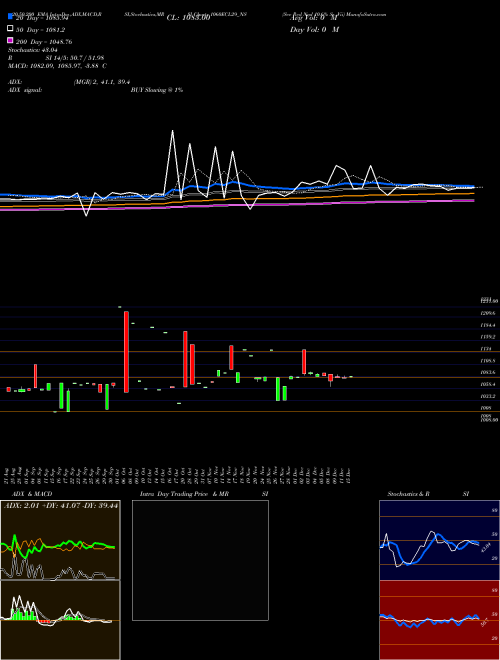Viewport: 500px width, 660px height.
Task: Click the 'Day Vol: 0 M' label
Action: (314, 30)
